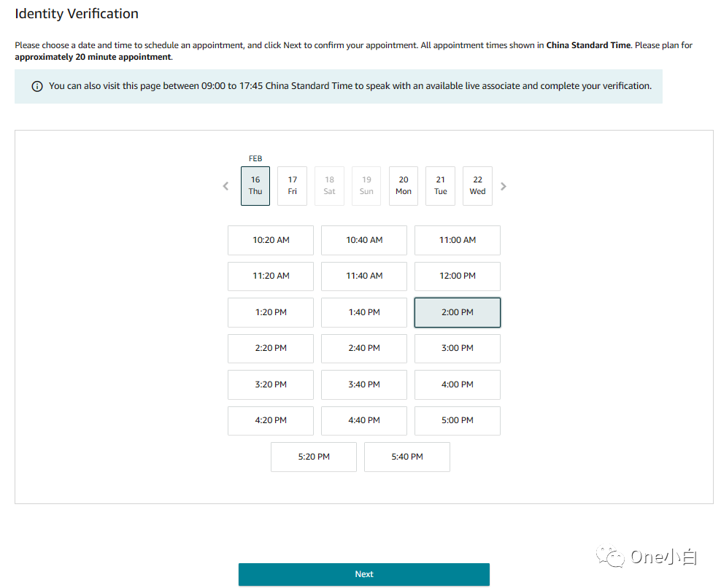Select 5:20 PM slot
This screenshot has width=721, height=588.
point(314,457)
